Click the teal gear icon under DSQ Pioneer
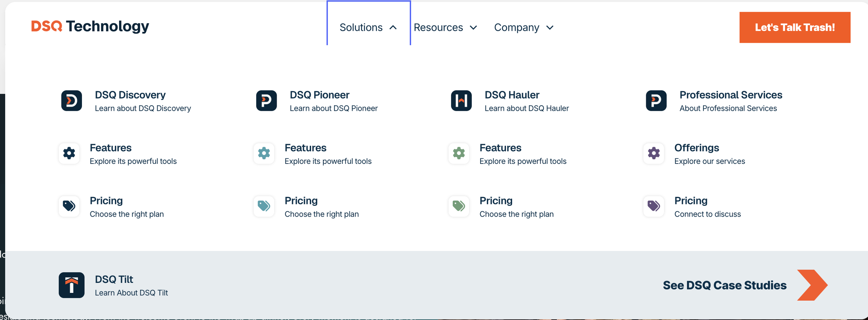868x320 pixels. pos(264,153)
